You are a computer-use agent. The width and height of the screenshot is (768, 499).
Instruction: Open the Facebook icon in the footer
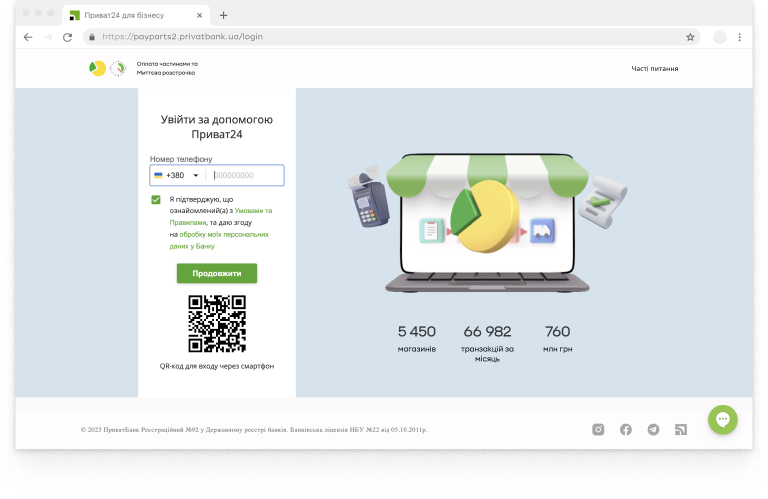click(625, 429)
